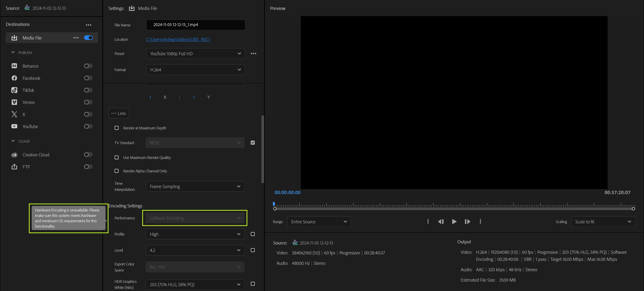Open preset more options next to YouTube 1080p
Image resolution: width=644 pixels, height=291 pixels.
[253, 54]
